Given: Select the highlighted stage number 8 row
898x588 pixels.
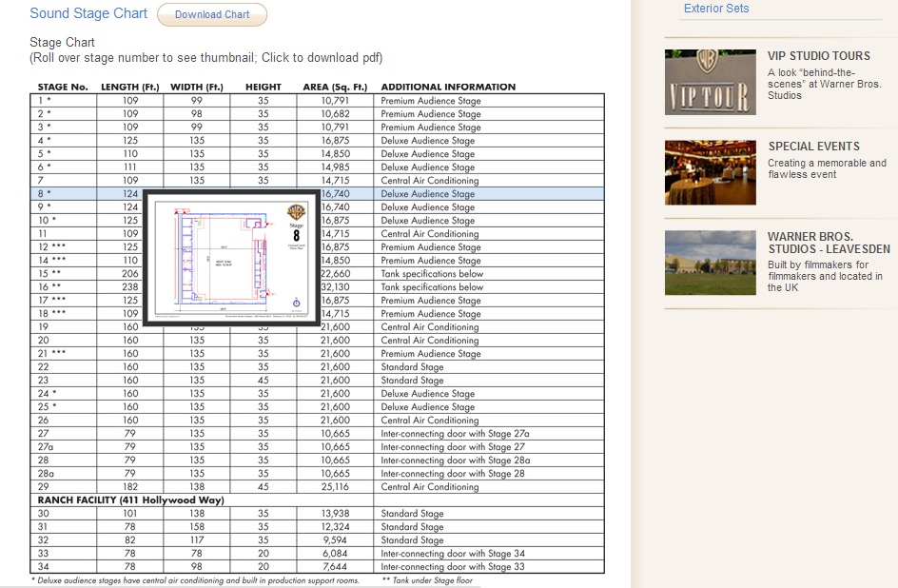Looking at the screenshot, I should (x=44, y=194).
